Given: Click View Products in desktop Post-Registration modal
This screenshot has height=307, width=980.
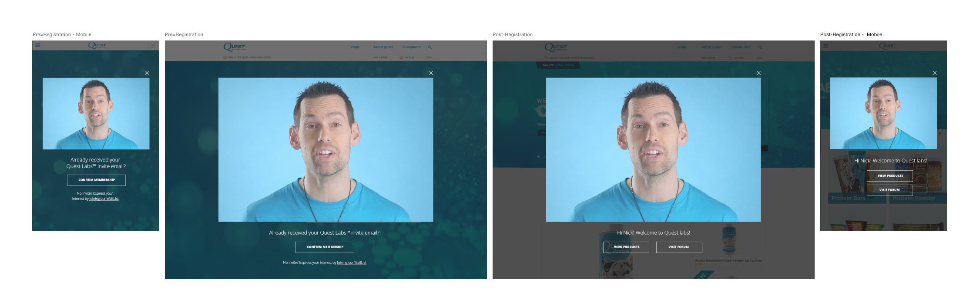Looking at the screenshot, I should coord(626,247).
